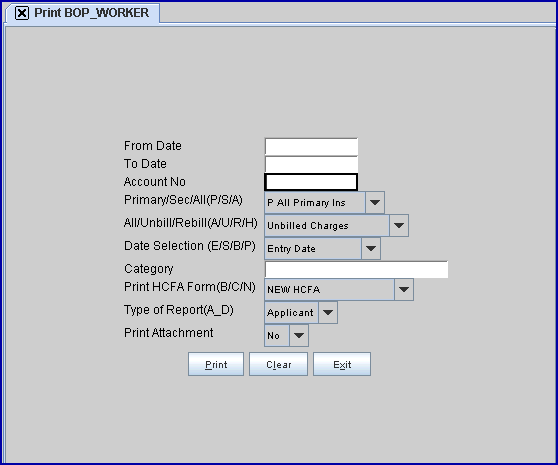Expand the Entry Date dropdown arrow
The height and width of the screenshot is (465, 558).
[371, 248]
